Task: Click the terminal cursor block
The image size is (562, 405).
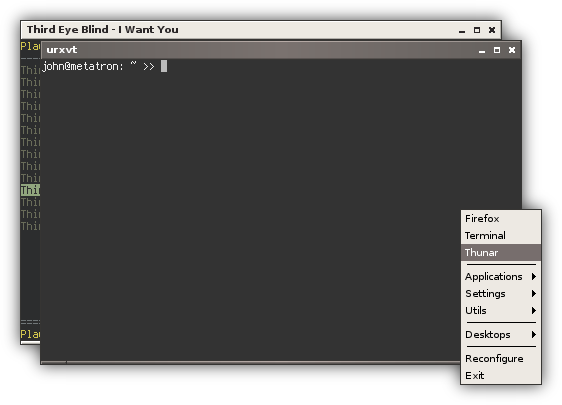Action: click(x=164, y=66)
